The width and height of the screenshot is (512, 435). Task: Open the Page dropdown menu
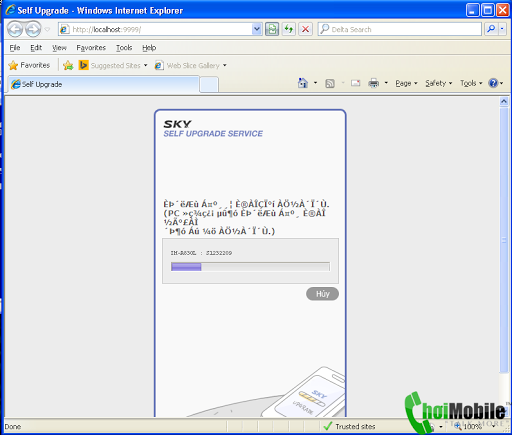[406, 83]
